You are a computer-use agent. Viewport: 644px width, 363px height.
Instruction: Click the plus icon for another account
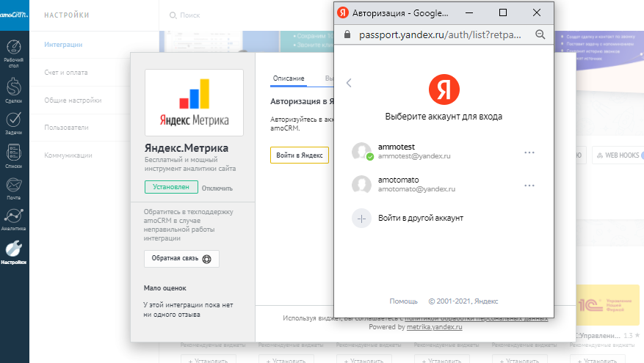[x=361, y=219]
